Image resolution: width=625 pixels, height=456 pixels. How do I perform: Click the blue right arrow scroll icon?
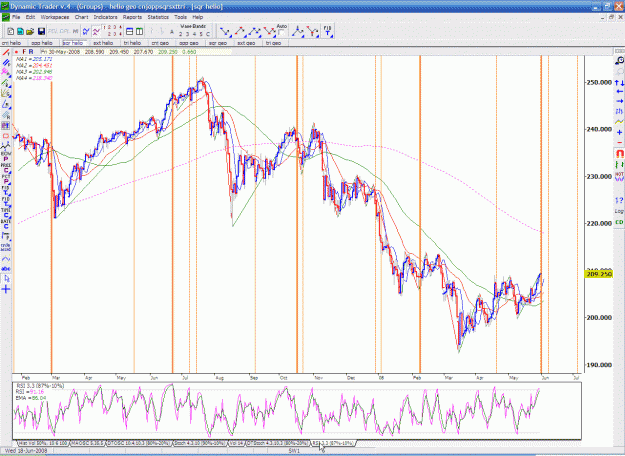click(619, 101)
